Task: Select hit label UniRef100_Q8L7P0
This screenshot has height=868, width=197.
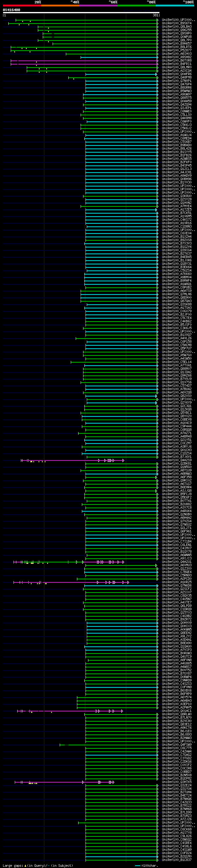Action: pos(176,40)
